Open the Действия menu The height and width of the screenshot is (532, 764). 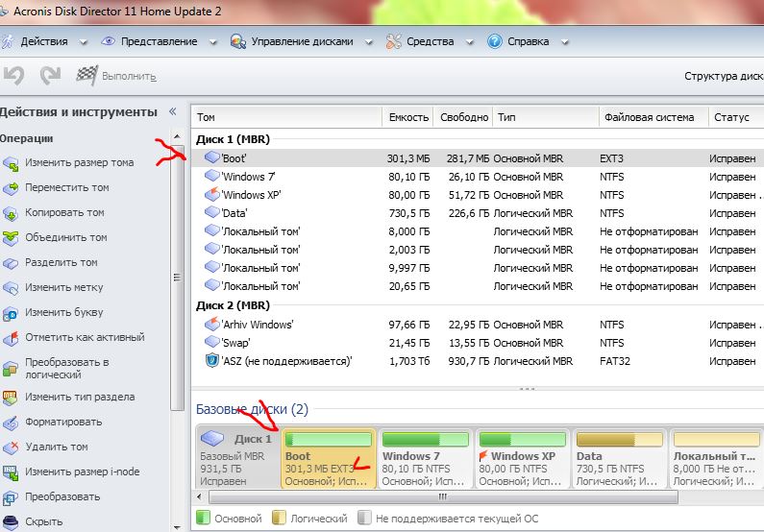pyautogui.click(x=44, y=41)
